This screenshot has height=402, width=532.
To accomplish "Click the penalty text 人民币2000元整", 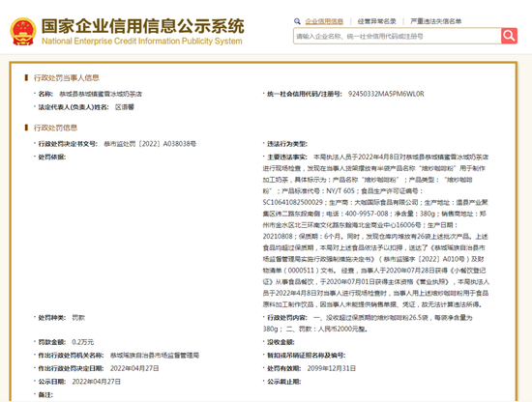I will point(343,329).
